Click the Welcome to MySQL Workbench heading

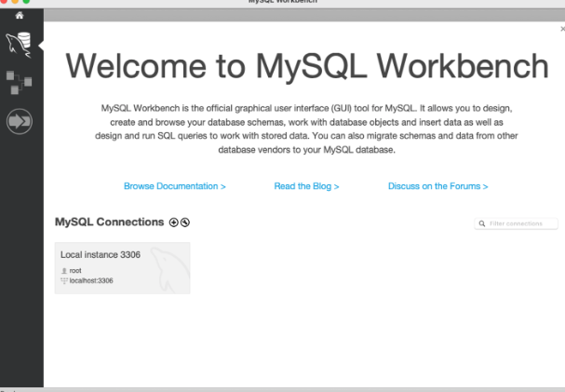coord(307,66)
